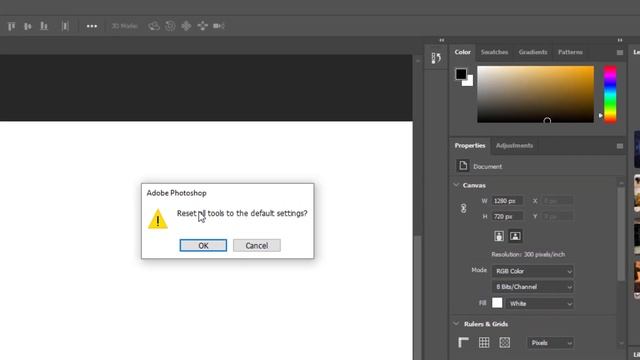Switch to the Properties tab
Viewport: 640px width, 360px height.
pyautogui.click(x=470, y=145)
